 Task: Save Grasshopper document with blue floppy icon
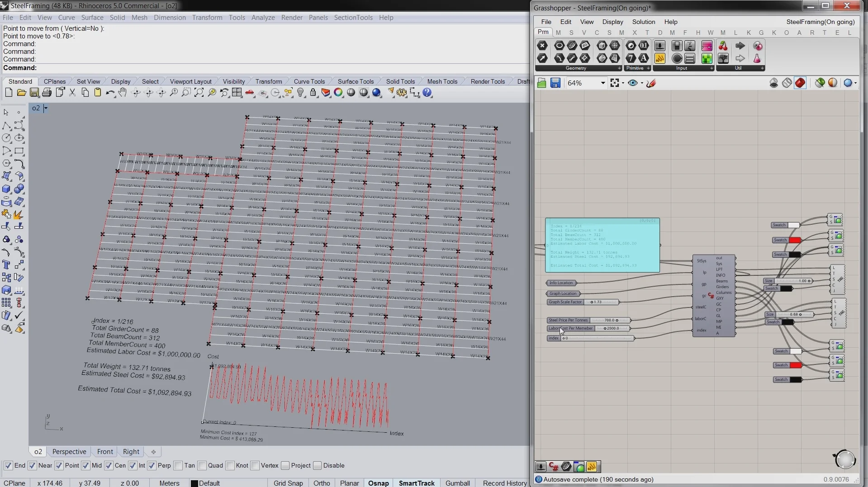point(555,83)
